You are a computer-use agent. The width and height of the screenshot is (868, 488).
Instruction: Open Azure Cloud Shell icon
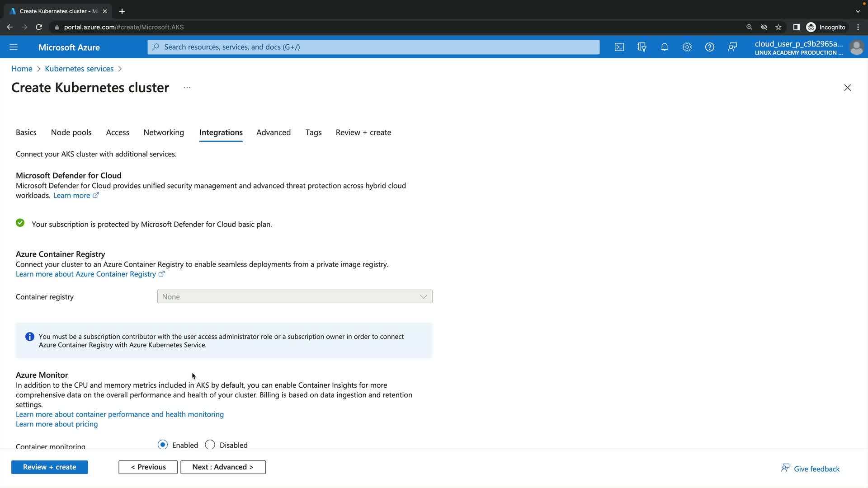pyautogui.click(x=619, y=47)
